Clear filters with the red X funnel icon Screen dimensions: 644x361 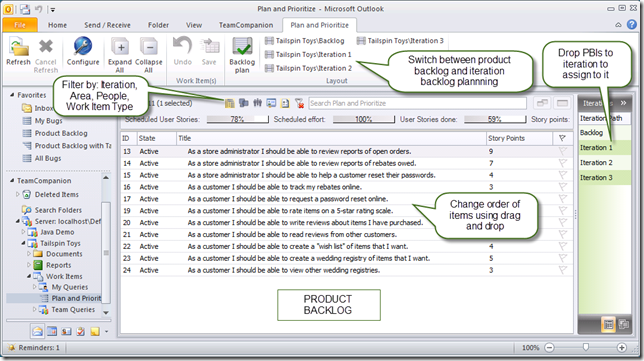pyautogui.click(x=299, y=103)
